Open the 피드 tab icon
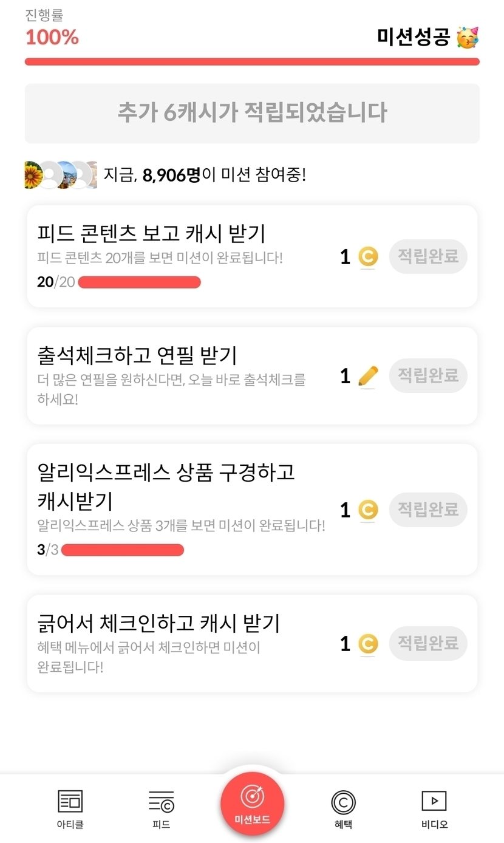Image resolution: width=504 pixels, height=843 pixels. [161, 801]
